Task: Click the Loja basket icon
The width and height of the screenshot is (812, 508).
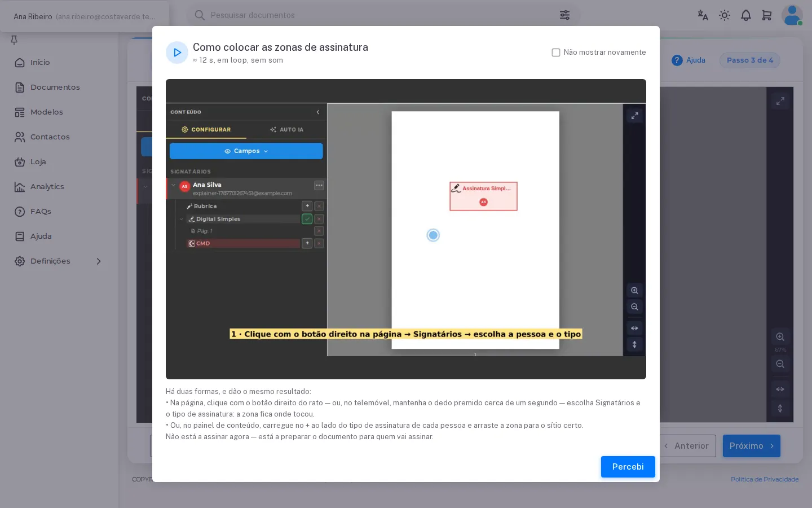Action: point(20,162)
